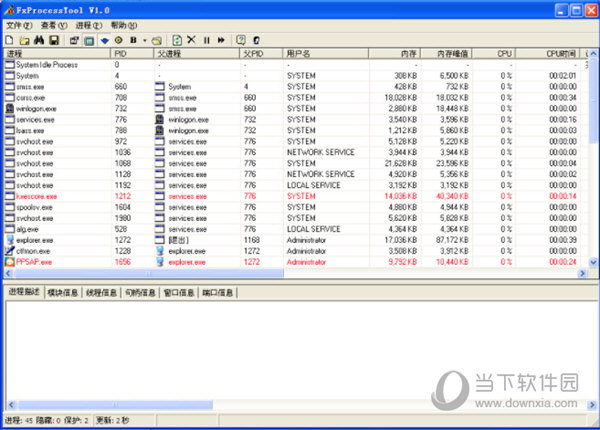Open the 进程(P) menu

pyautogui.click(x=88, y=24)
